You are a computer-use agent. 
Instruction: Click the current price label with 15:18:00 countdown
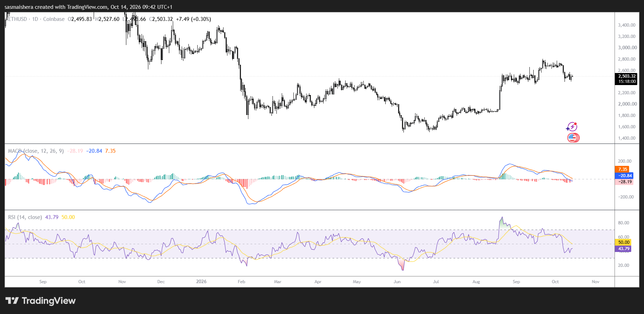(626, 79)
